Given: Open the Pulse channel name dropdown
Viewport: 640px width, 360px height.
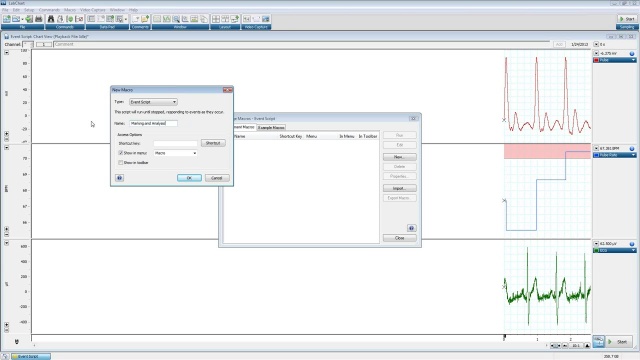Looking at the screenshot, I should tap(633, 60).
